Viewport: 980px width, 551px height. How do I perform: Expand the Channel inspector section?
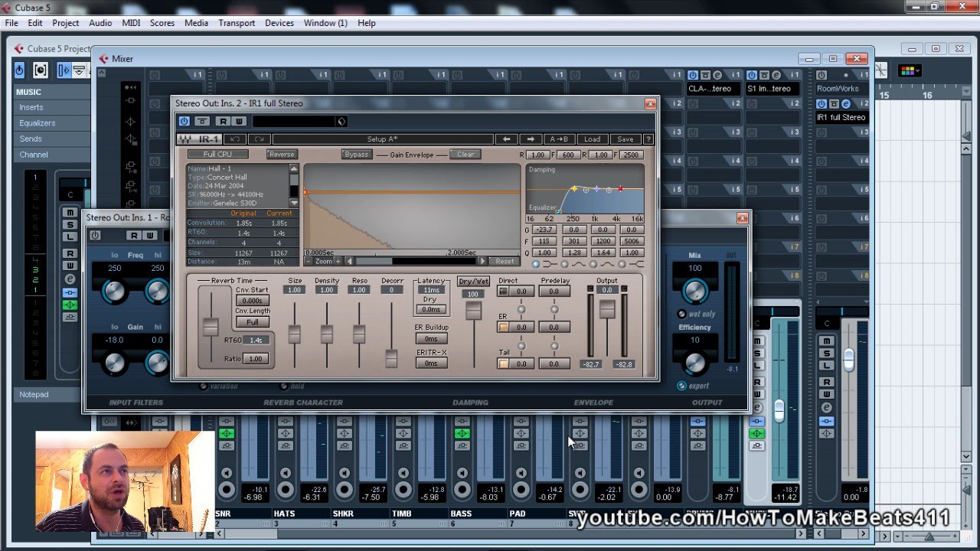52,155
